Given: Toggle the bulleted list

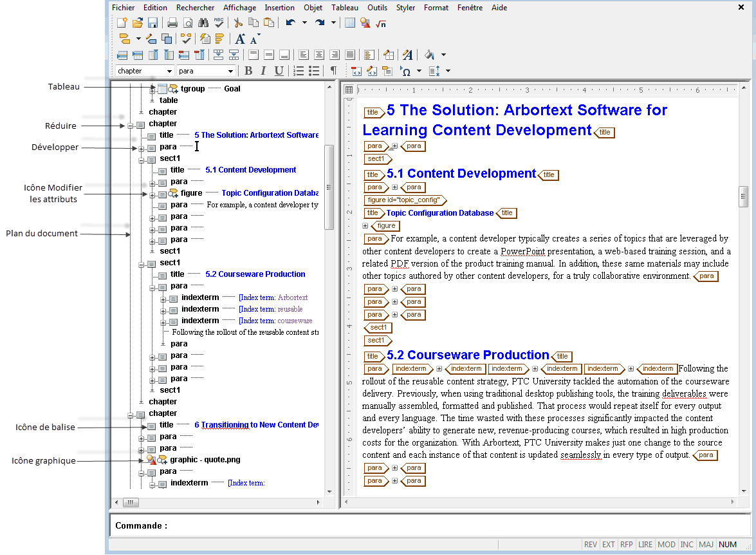Looking at the screenshot, I should click(315, 71).
